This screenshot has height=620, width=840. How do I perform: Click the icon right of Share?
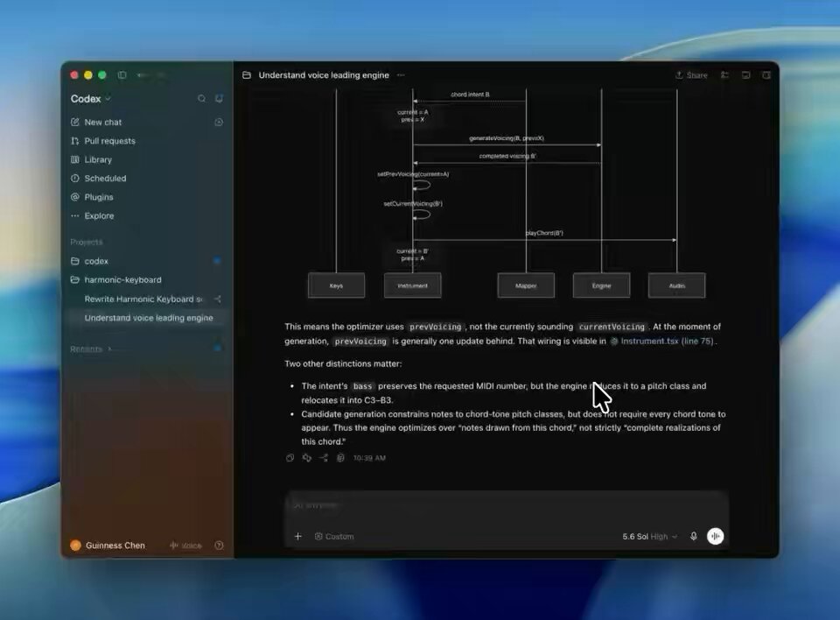pos(724,75)
